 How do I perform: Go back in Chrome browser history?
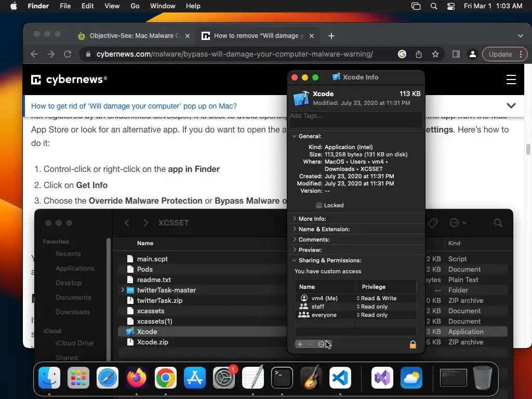pos(34,54)
